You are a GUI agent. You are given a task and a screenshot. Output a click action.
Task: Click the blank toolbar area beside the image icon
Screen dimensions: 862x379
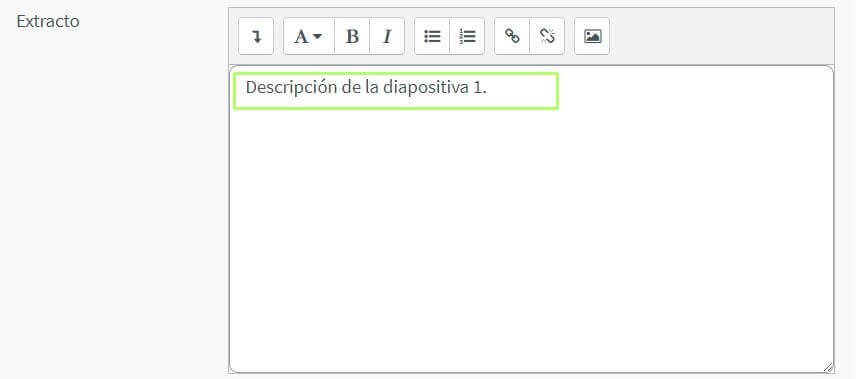pyautogui.click(x=720, y=36)
